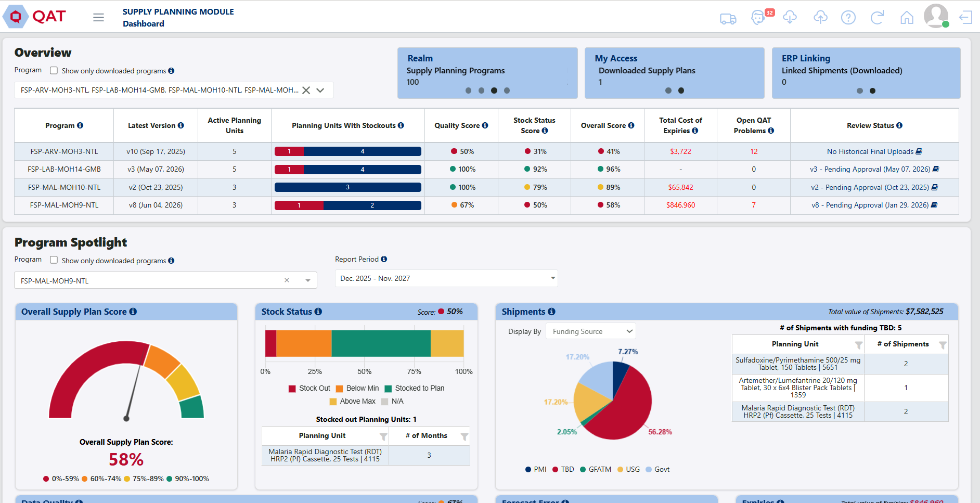The width and height of the screenshot is (980, 503).
Task: Open v3 - Pending Approval (May 07, 2026) link
Action: [870, 169]
